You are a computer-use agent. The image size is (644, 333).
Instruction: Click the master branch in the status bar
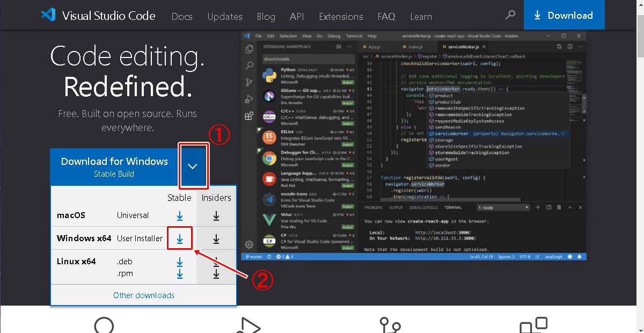click(255, 257)
